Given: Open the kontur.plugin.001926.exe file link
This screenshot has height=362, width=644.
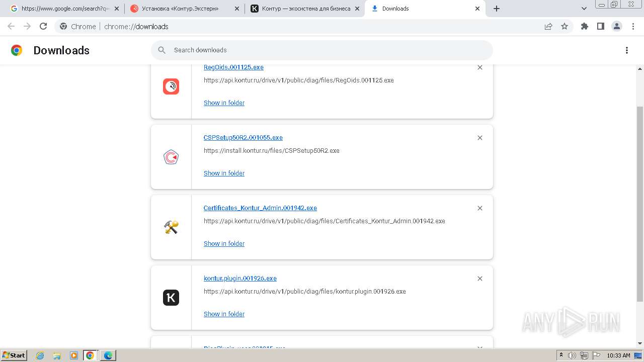Looking at the screenshot, I should (x=240, y=278).
